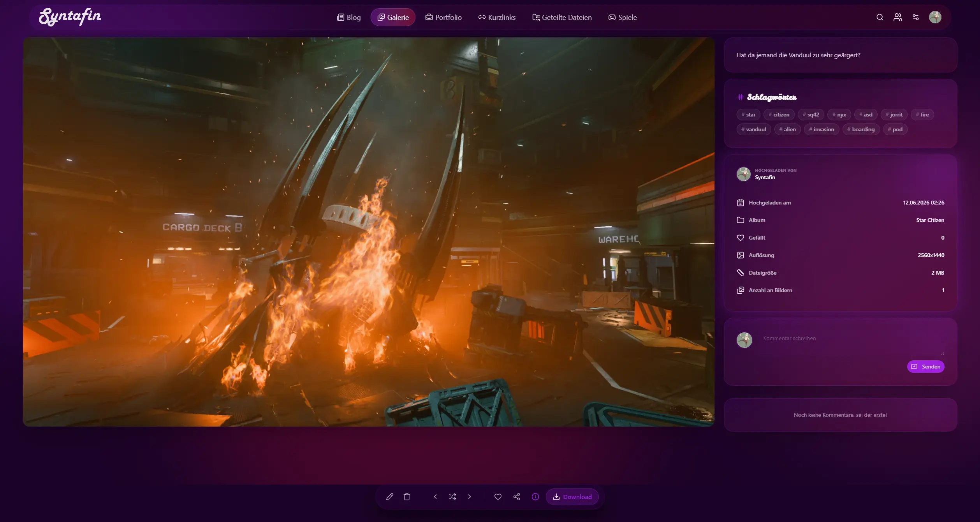Open the profile avatar in the header
Viewport: 980px width, 522px height.
tap(935, 17)
